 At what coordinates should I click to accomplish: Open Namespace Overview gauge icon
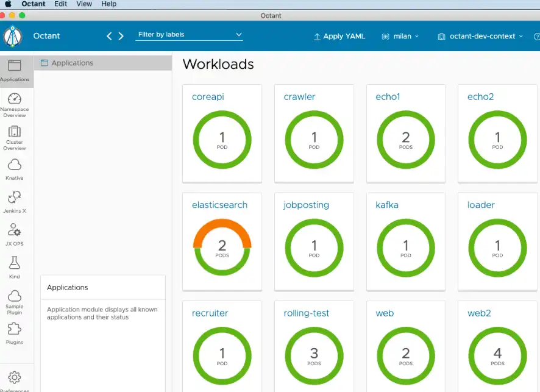pos(15,99)
